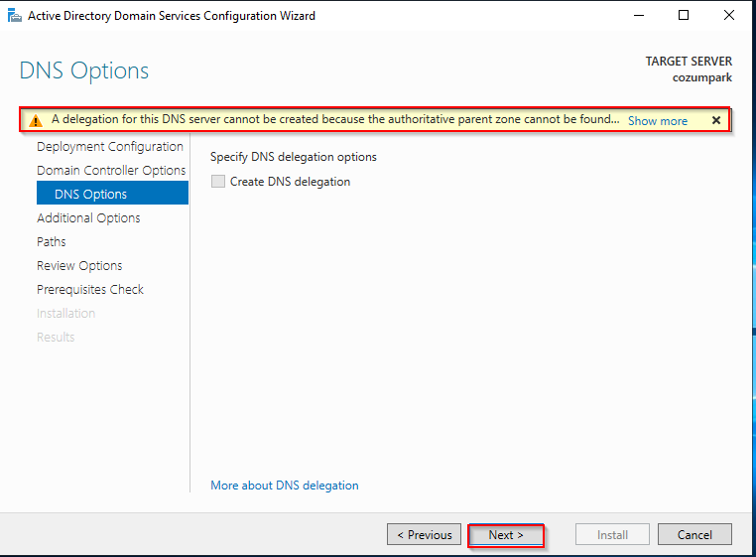Image resolution: width=756 pixels, height=557 pixels.
Task: Select the DNS Options step
Action: coord(112,193)
